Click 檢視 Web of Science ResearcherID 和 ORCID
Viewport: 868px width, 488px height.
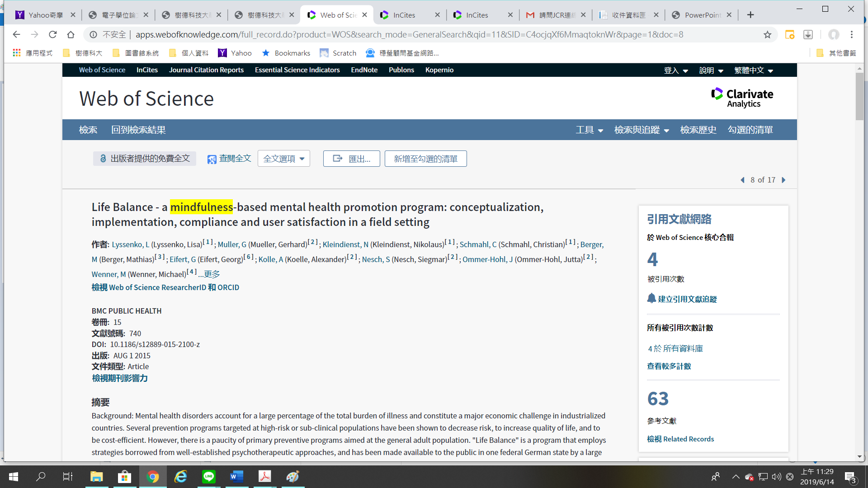(165, 287)
